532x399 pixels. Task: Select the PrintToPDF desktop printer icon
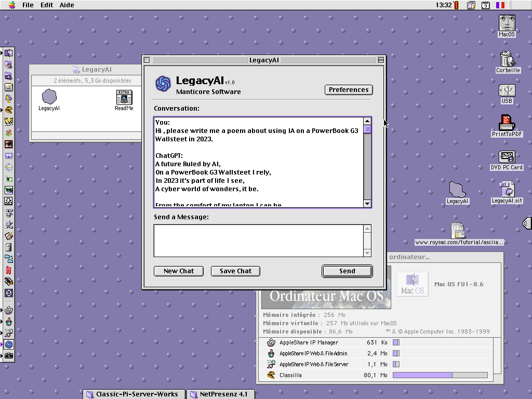click(507, 122)
